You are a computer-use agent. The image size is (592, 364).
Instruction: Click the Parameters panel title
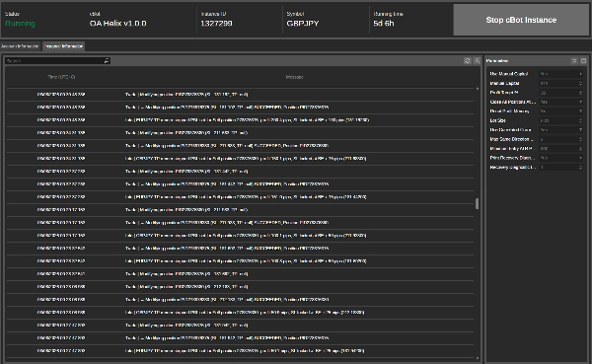tap(497, 61)
